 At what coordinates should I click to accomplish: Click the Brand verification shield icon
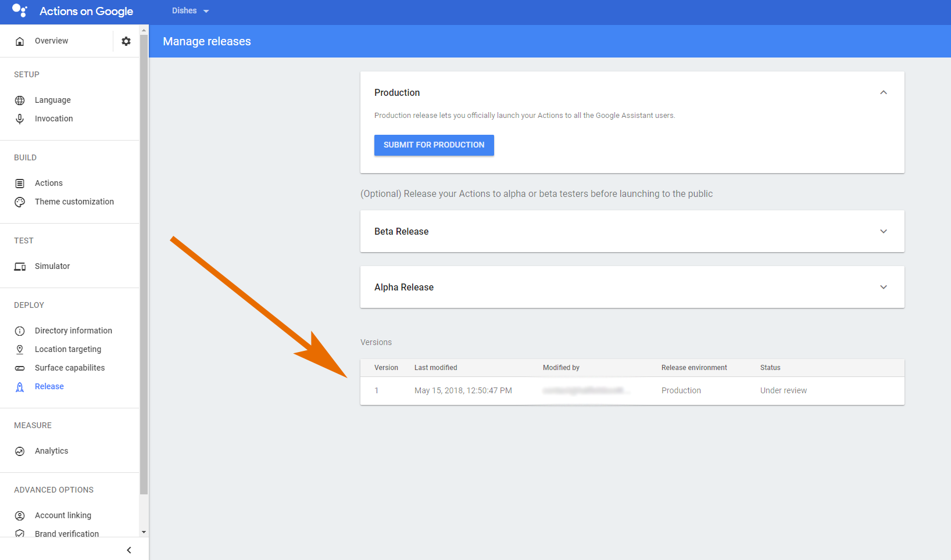pyautogui.click(x=20, y=533)
